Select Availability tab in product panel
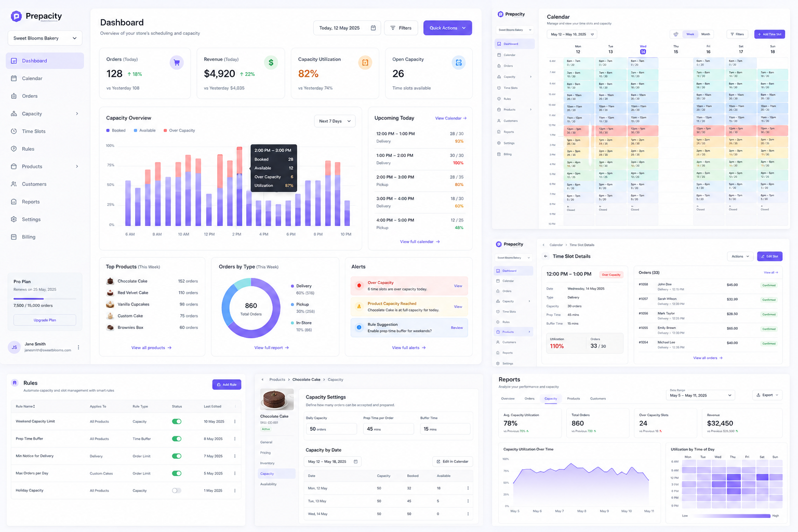The height and width of the screenshot is (532, 798). click(x=269, y=484)
